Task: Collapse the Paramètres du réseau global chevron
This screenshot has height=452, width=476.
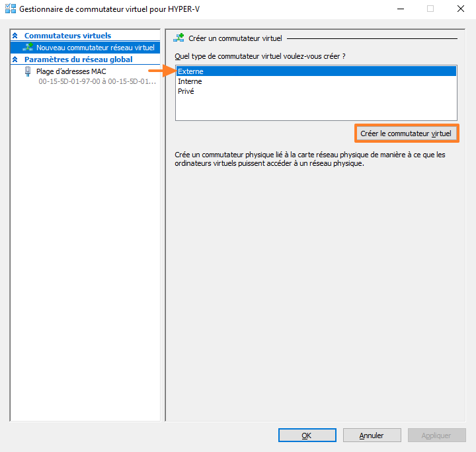Action: coord(15,59)
